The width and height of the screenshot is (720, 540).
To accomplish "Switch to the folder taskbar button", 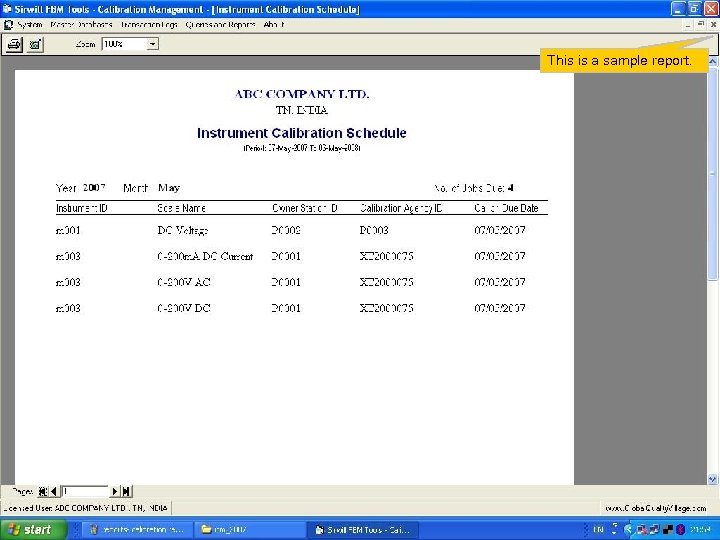I will (x=248, y=530).
